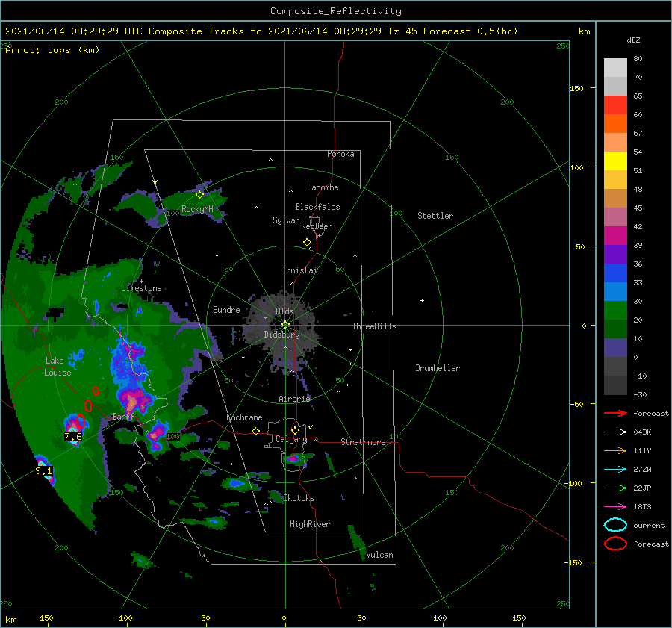The width and height of the screenshot is (672, 628).
Task: Click the Limestone label
Action: (141, 288)
